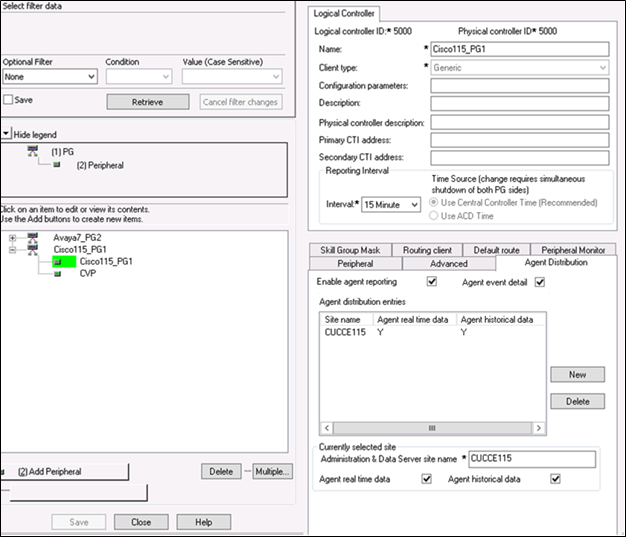Click the Secondary CTI address field

[520, 157]
